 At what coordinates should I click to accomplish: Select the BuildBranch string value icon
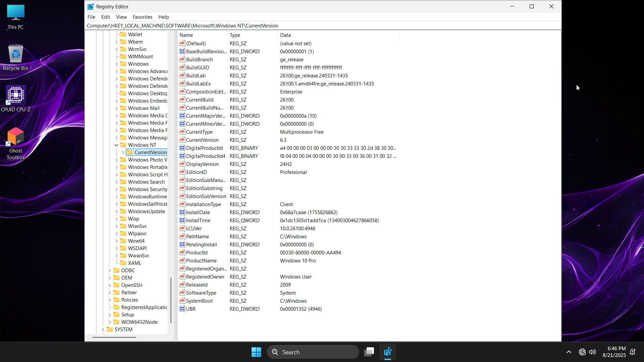pyautogui.click(x=182, y=59)
